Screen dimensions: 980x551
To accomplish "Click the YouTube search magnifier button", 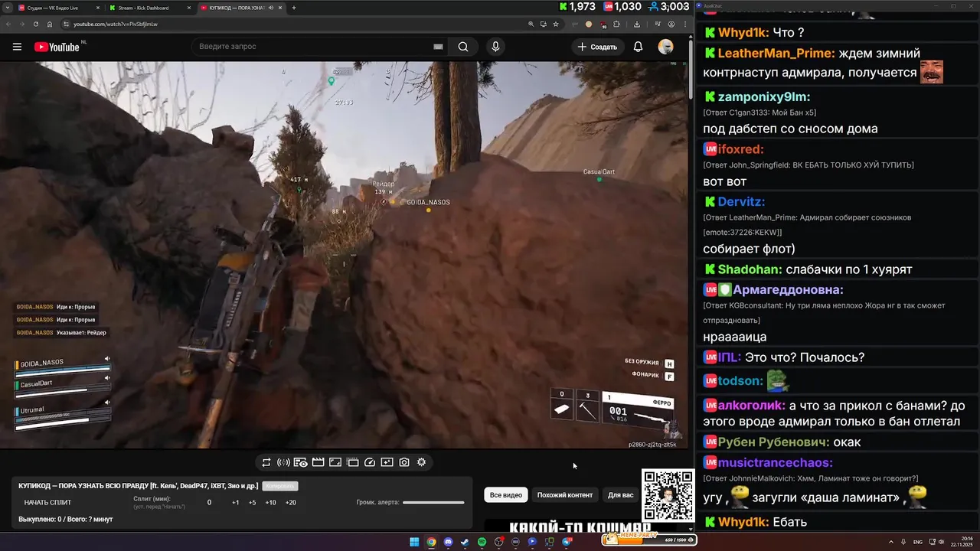I will (463, 47).
